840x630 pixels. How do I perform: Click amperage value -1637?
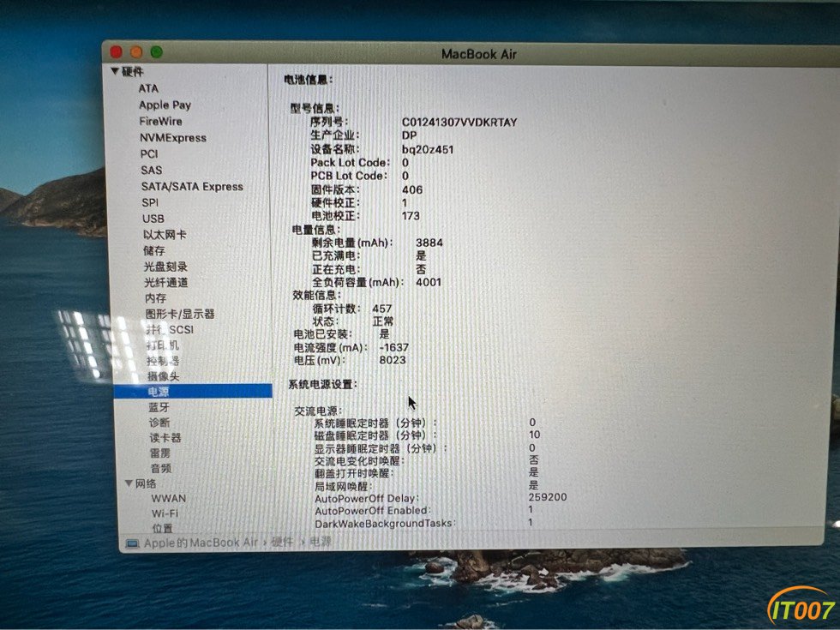pos(393,347)
